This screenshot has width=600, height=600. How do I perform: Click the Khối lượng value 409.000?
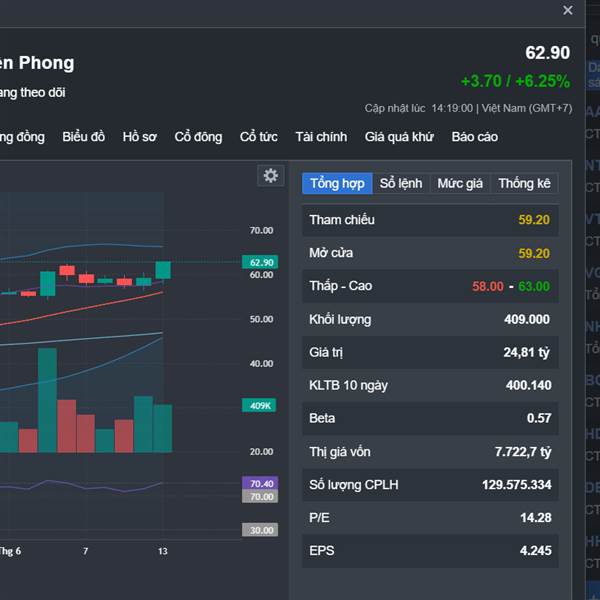pyautogui.click(x=527, y=319)
